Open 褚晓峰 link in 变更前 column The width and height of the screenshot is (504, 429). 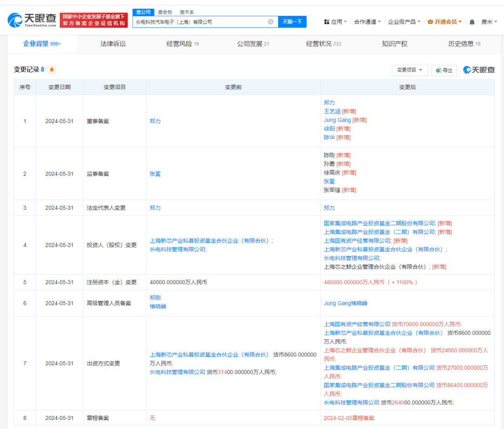click(158, 306)
